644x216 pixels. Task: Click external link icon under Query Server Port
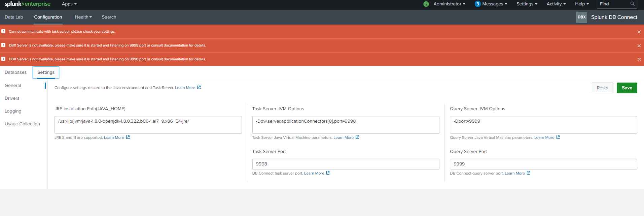click(x=529, y=173)
